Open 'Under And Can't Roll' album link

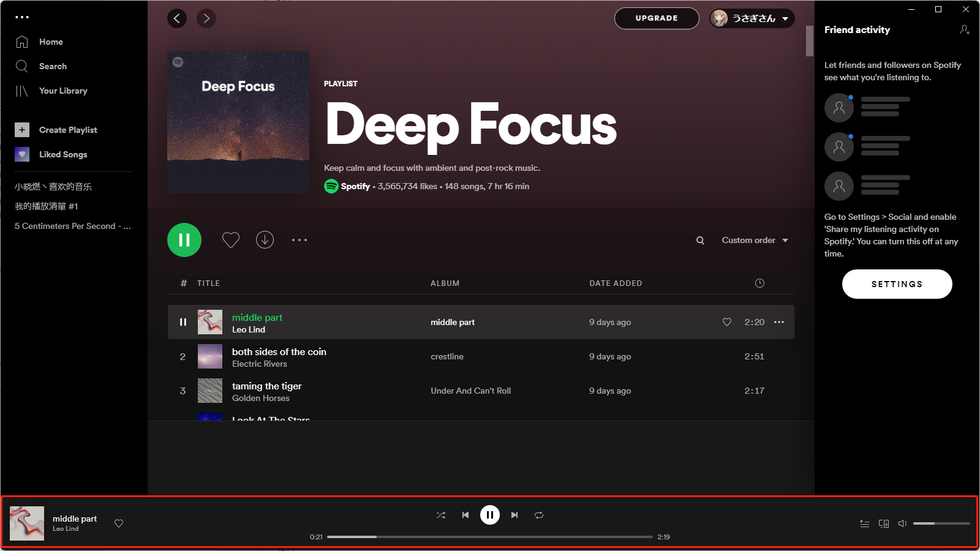click(470, 391)
